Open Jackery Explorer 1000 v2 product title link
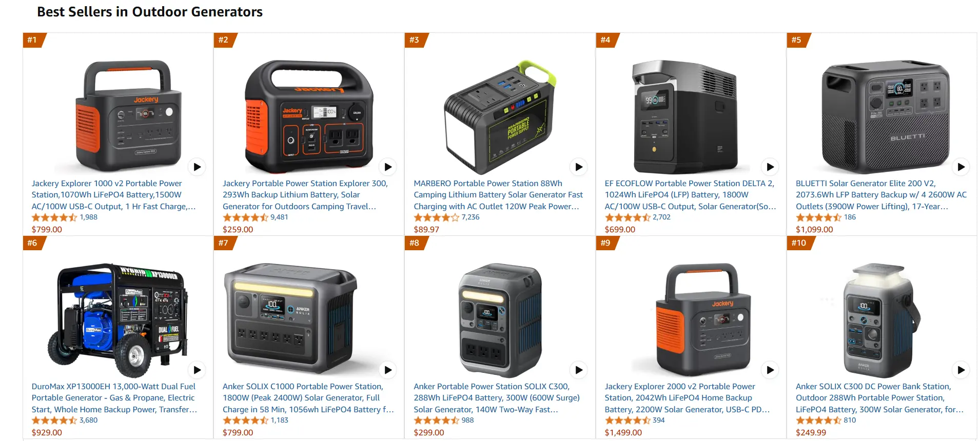980x441 pixels. 113,195
